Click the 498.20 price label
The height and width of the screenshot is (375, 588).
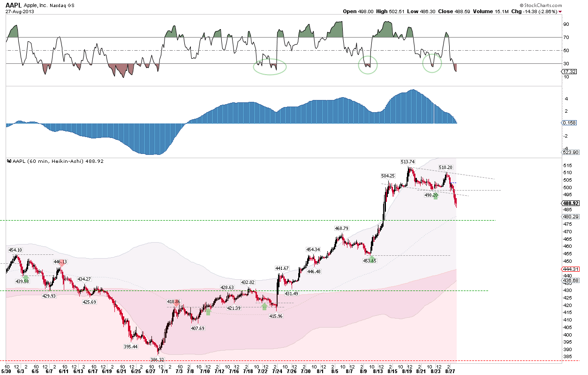pos(431,195)
